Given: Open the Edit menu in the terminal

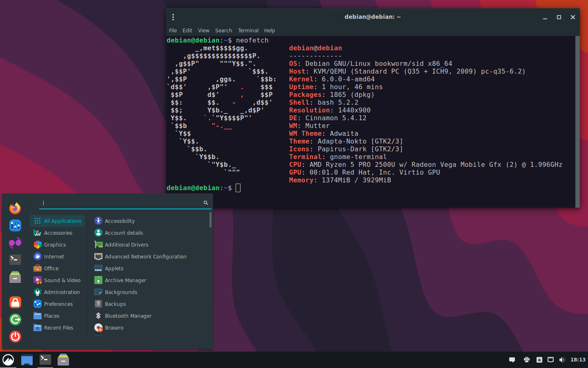Looking at the screenshot, I should (x=187, y=31).
